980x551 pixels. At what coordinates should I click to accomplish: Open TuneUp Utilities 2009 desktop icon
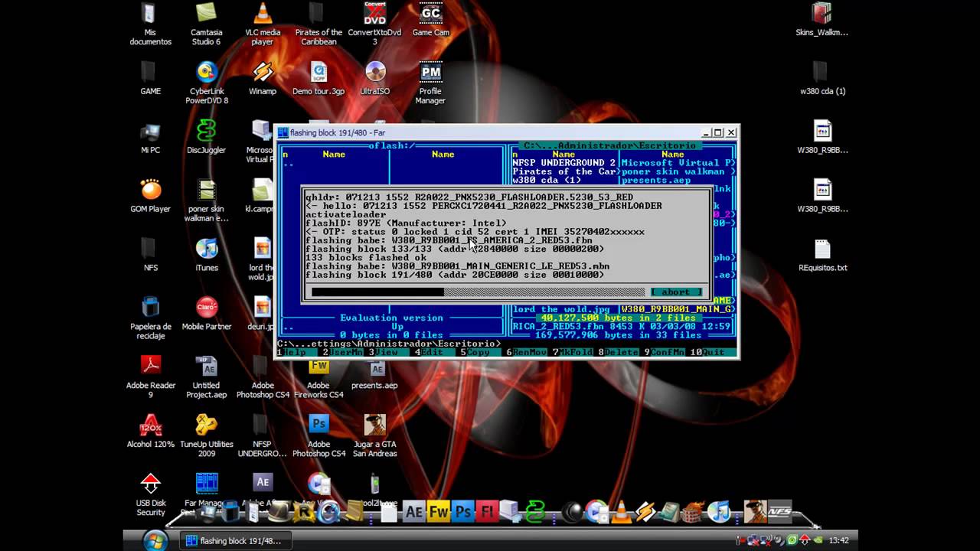207,435
